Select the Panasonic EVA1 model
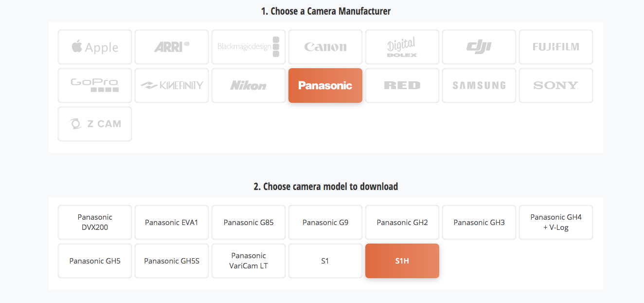The width and height of the screenshot is (644, 303). (x=171, y=222)
